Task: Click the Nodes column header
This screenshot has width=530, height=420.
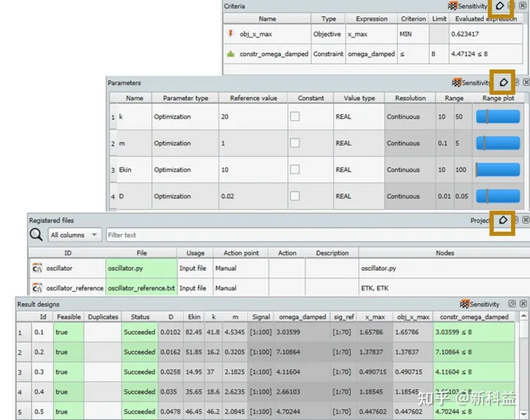Action: coord(445,253)
